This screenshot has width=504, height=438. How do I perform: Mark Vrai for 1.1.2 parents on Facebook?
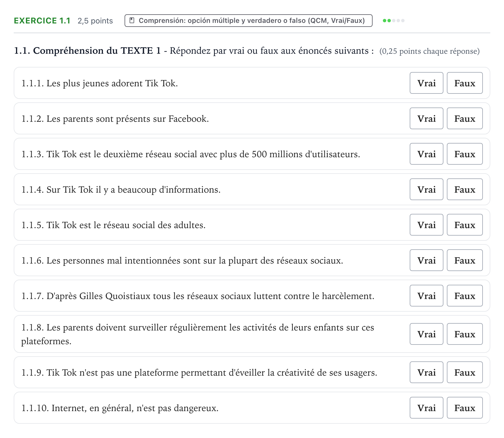(426, 118)
